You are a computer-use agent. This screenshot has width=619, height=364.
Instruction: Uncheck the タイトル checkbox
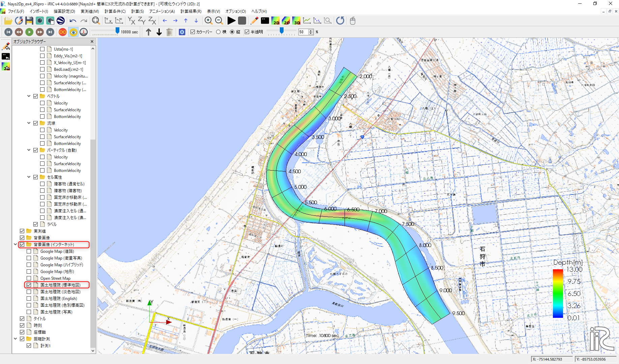click(x=22, y=319)
